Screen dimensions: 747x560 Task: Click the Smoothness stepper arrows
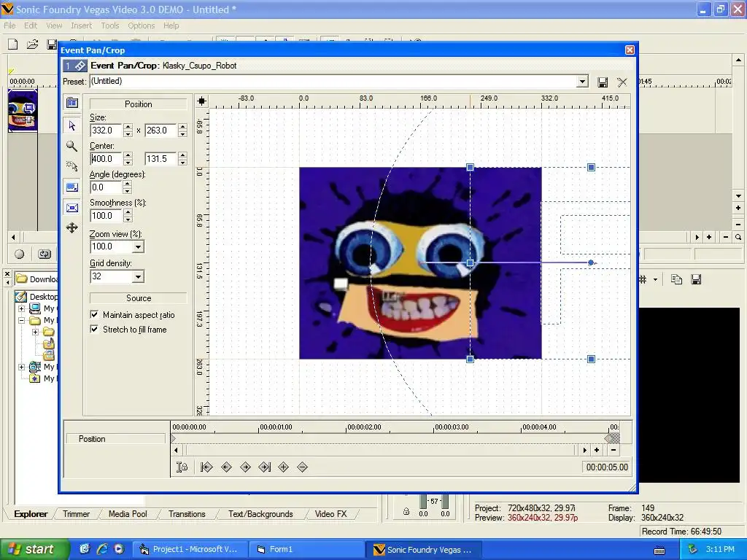coord(128,216)
